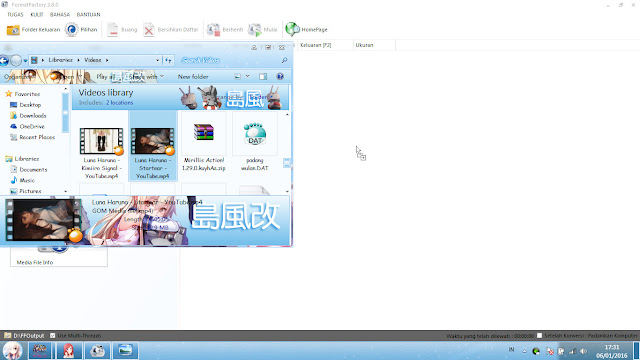The image size is (640, 360).
Task: Open the first taskbar anime app icon
Action: point(40,351)
